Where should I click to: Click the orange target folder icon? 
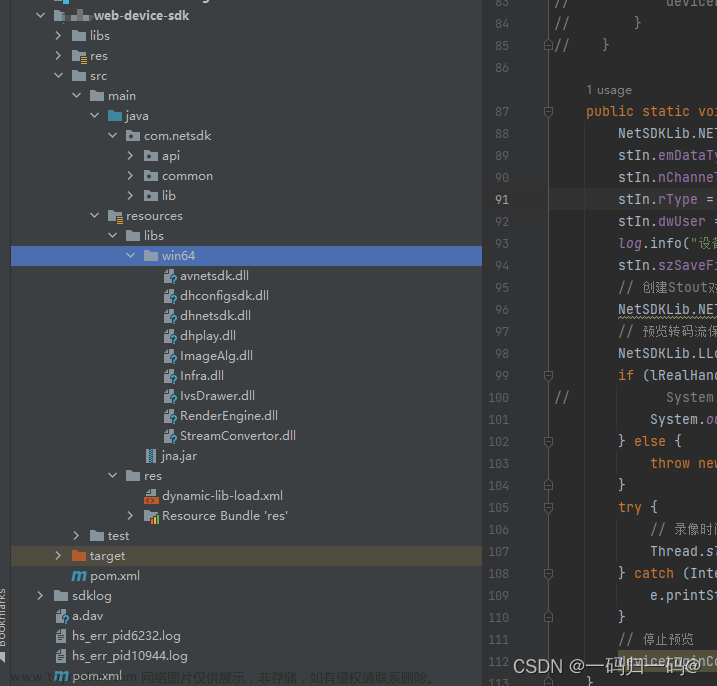point(79,556)
